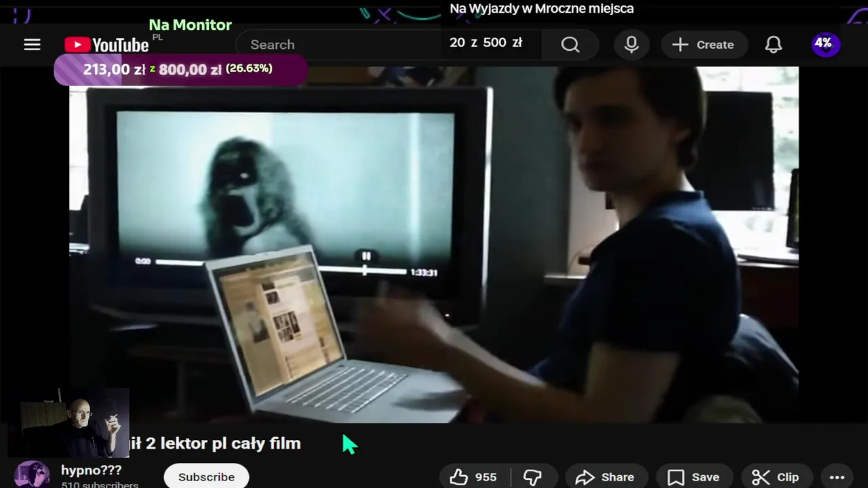Create a Clip from the video
868x488 pixels.
point(776,477)
